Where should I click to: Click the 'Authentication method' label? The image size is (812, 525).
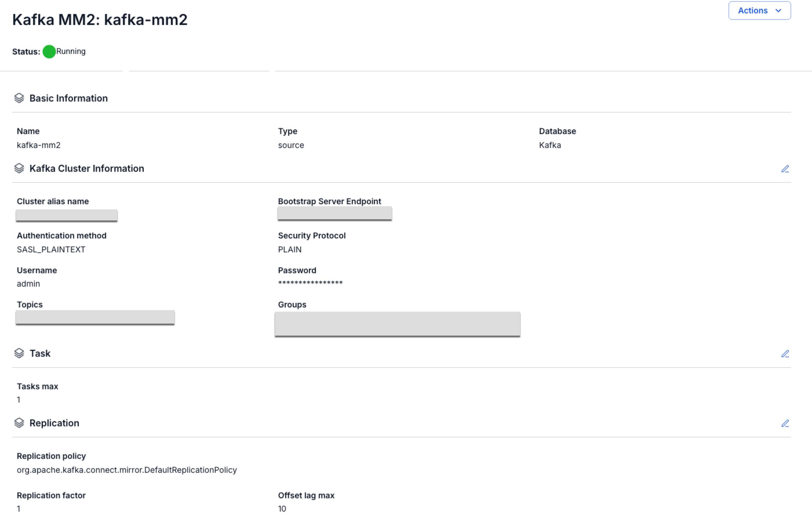pyautogui.click(x=62, y=236)
